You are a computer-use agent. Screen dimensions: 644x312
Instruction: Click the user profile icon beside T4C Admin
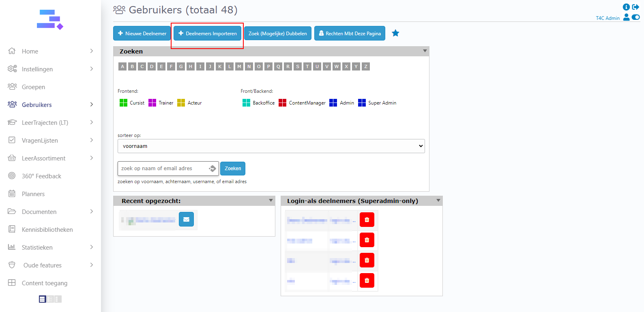pyautogui.click(x=626, y=17)
